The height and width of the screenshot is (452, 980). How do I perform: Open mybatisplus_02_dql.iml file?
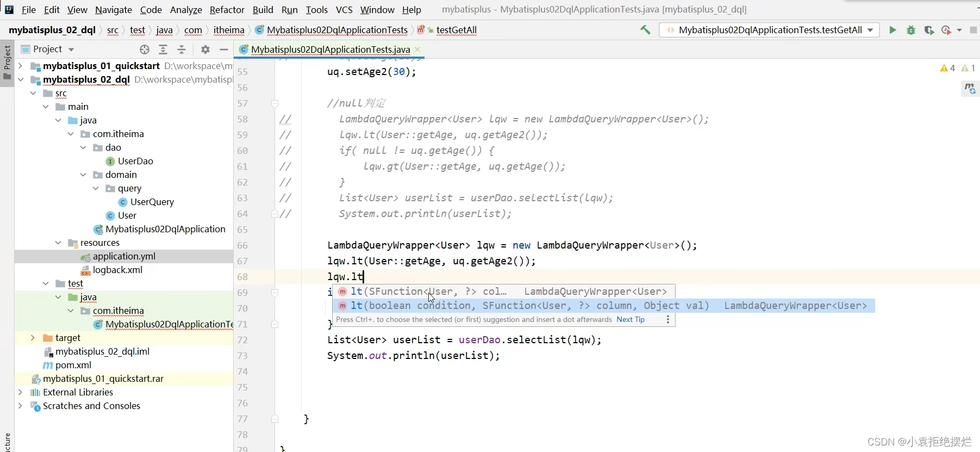[102, 351]
